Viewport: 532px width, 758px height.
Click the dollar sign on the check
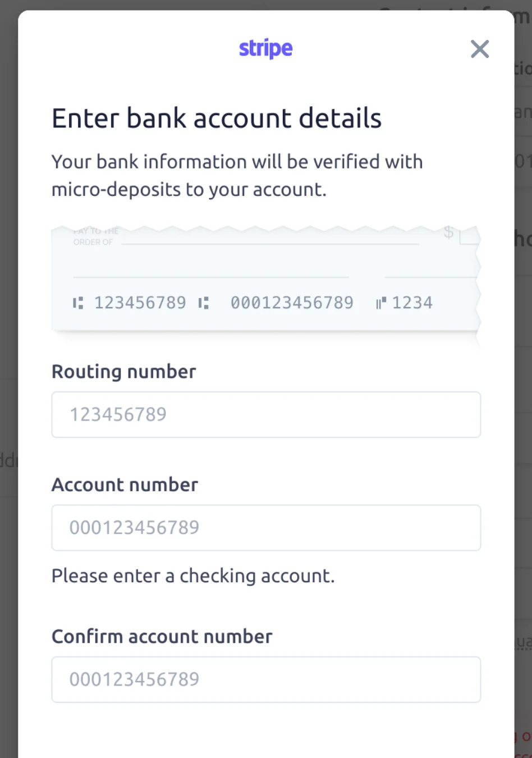click(x=448, y=232)
